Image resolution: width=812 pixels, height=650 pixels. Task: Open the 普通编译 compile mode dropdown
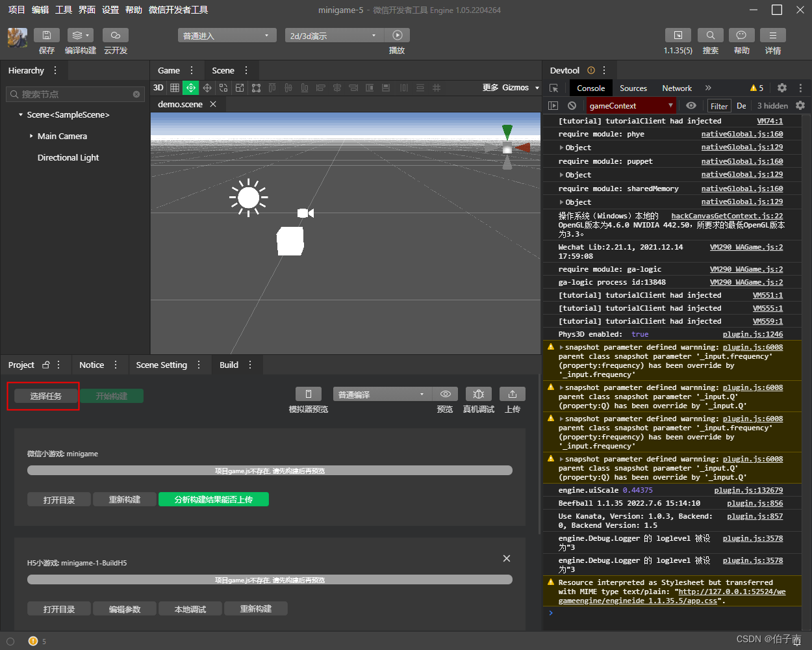pos(382,394)
